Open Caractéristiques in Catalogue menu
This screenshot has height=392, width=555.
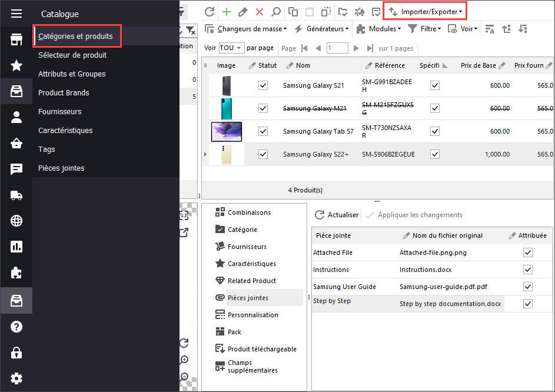pyautogui.click(x=65, y=130)
